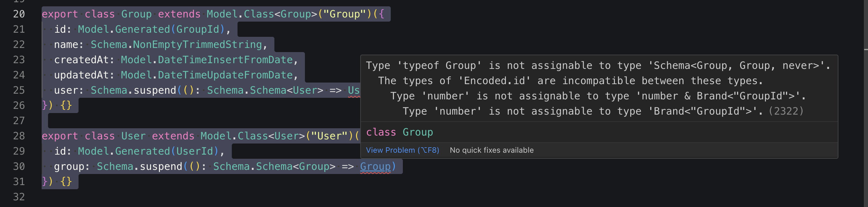Click NonEmptyTrimmedString on line 22
Screen dimensions: 868x207
click(197, 44)
